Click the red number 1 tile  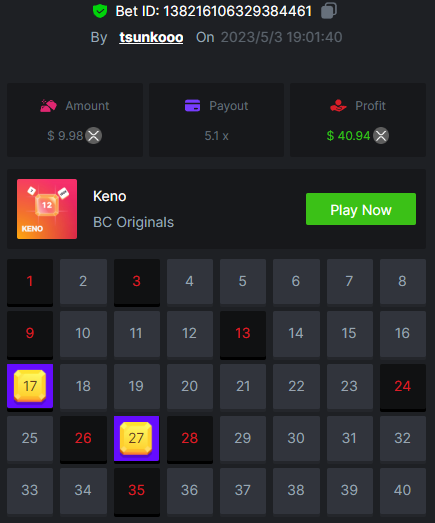(x=30, y=282)
